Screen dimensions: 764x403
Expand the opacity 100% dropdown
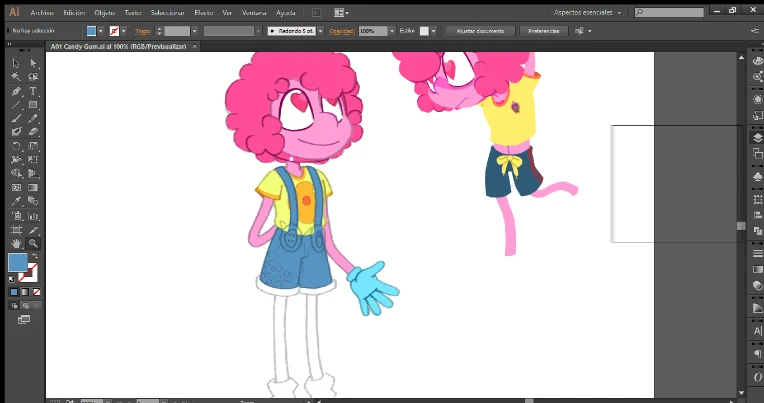pyautogui.click(x=392, y=31)
